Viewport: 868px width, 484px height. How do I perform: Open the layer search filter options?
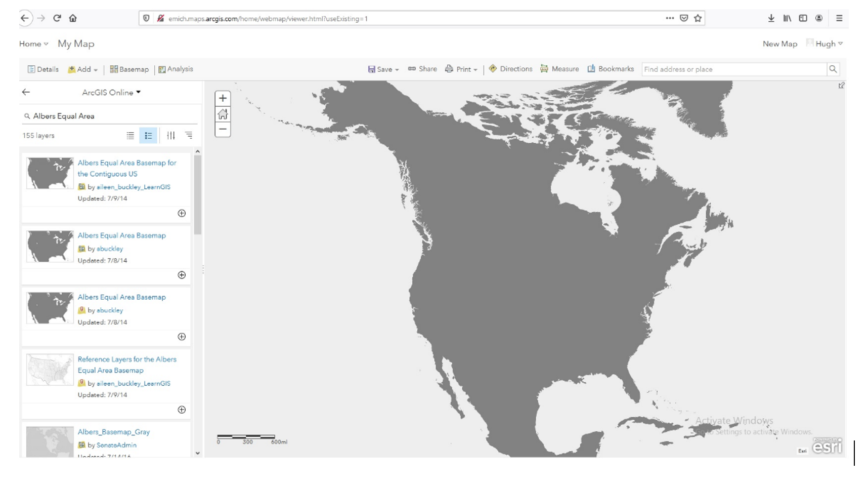(x=171, y=135)
